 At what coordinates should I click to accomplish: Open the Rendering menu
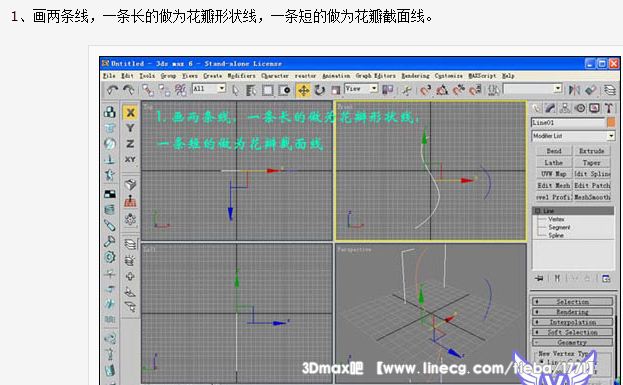click(x=415, y=75)
